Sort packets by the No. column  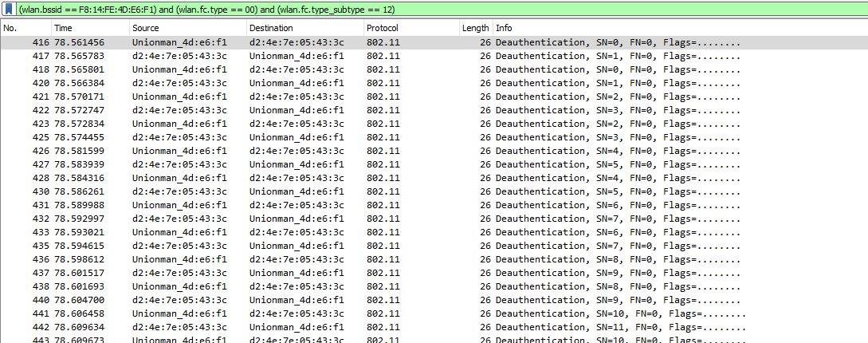pos(26,28)
